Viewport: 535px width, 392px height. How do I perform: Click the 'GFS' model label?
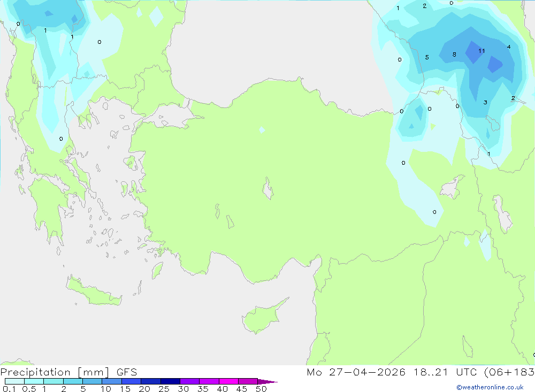click(x=127, y=372)
